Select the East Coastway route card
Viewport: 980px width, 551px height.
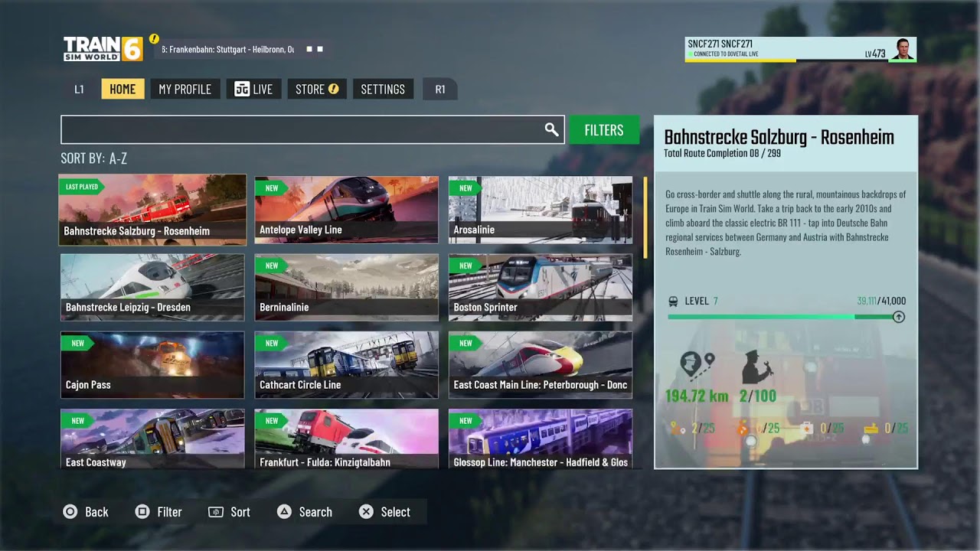coord(152,439)
